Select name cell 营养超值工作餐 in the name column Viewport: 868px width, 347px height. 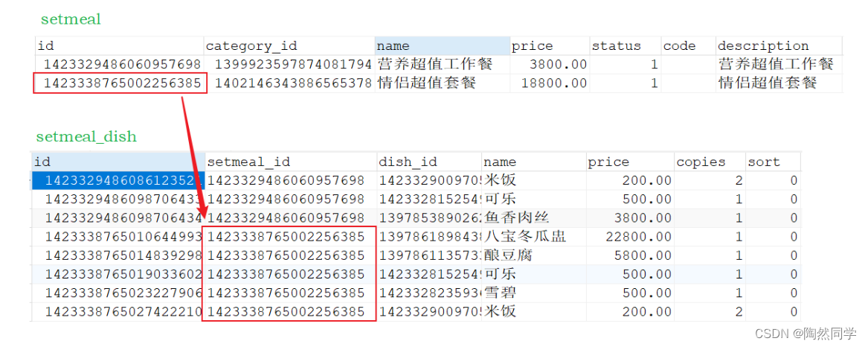443,64
